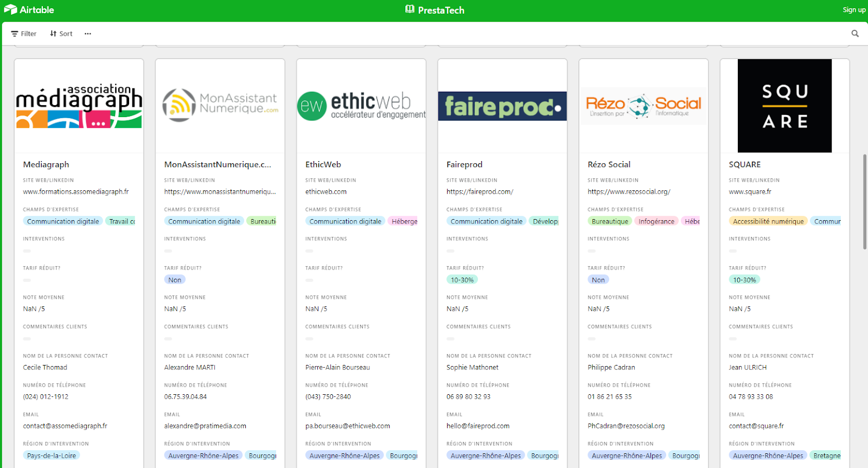Click email contact@square.fr
The width and height of the screenshot is (868, 468).
756,426
